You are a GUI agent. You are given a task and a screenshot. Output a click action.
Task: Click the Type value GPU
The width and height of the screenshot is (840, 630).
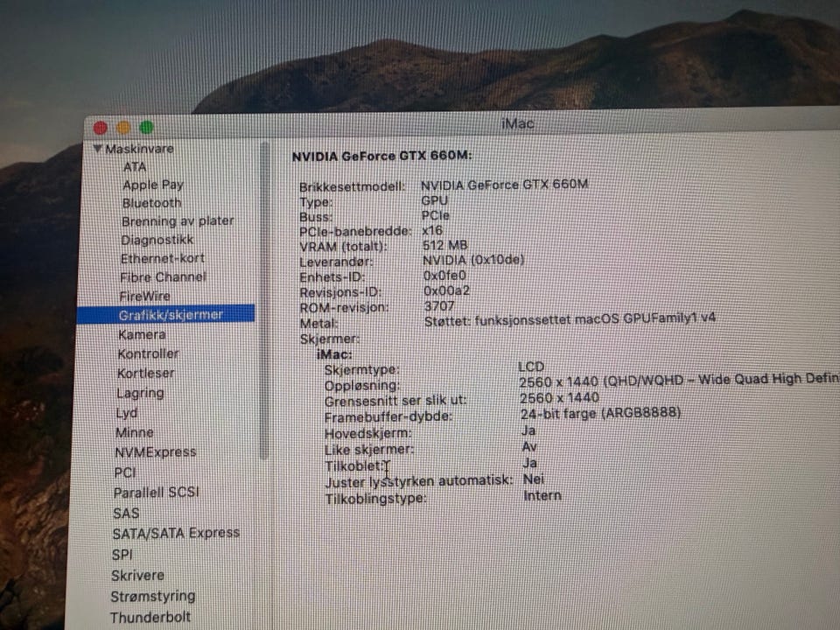435,201
